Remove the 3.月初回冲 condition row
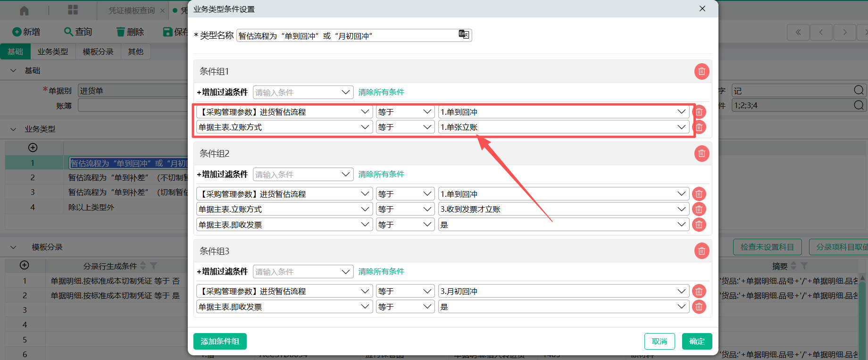 click(x=699, y=291)
